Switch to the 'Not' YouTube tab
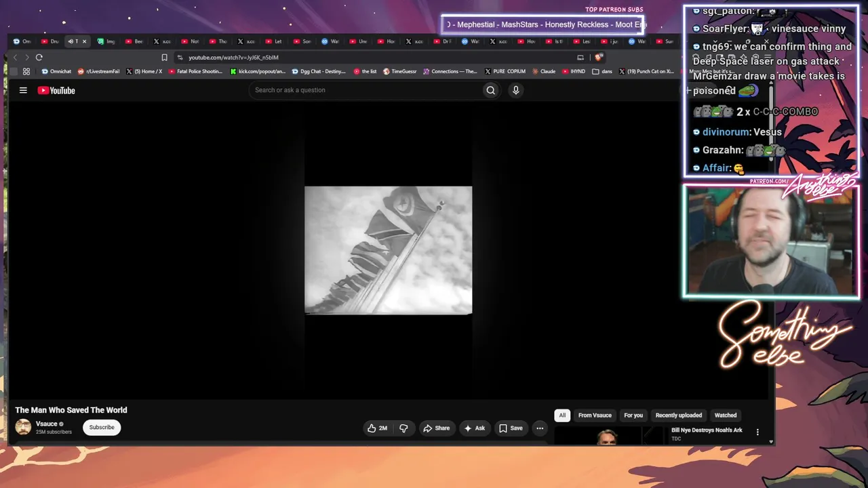 click(190, 41)
